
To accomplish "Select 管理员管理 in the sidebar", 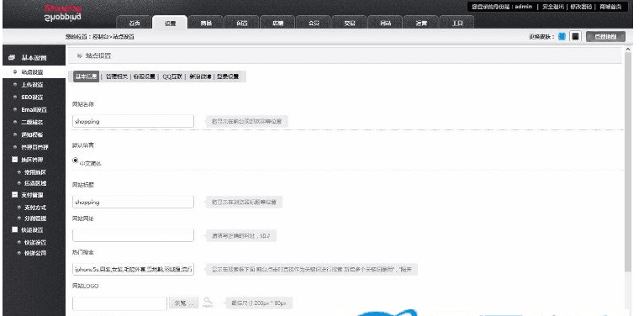I will [34, 147].
